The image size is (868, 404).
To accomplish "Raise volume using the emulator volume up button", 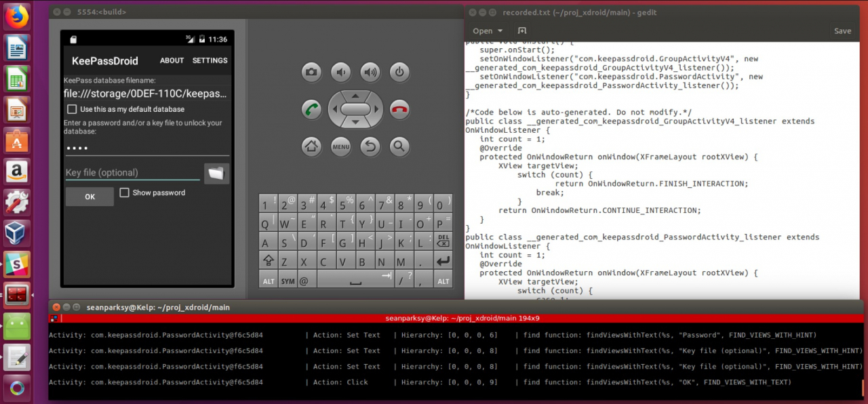I will (370, 72).
